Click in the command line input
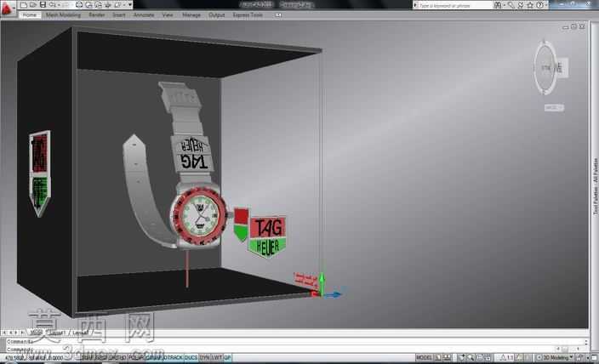 tap(294, 350)
